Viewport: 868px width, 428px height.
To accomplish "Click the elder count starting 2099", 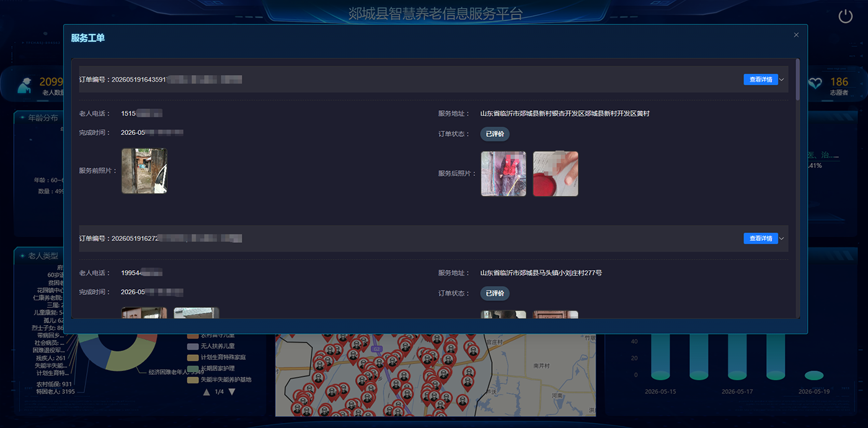I will tap(51, 82).
